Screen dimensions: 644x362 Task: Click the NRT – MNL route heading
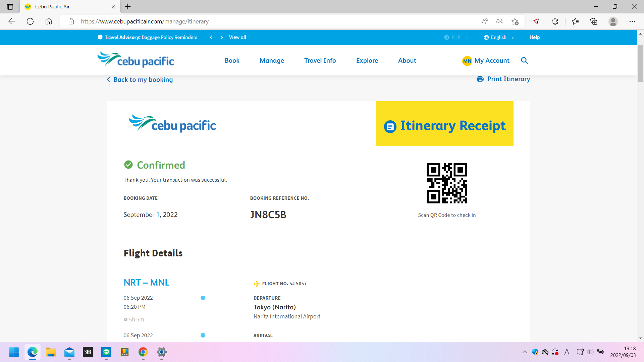pos(147,283)
